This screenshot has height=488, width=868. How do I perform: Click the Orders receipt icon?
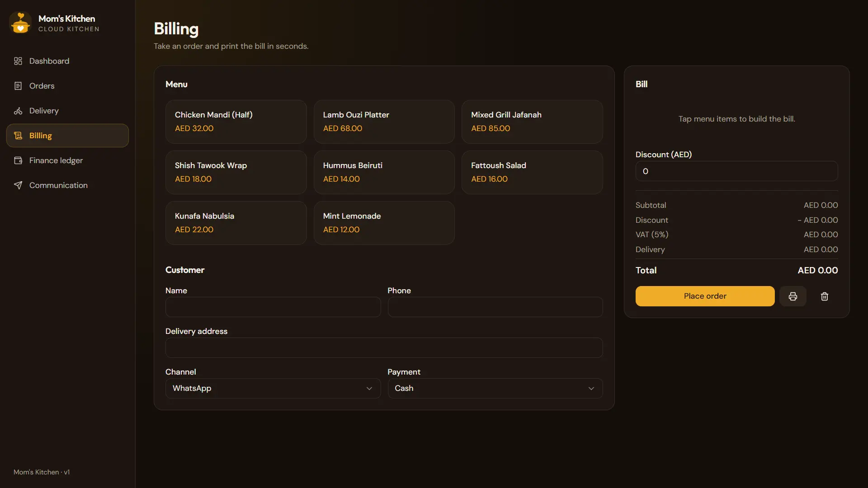click(18, 86)
